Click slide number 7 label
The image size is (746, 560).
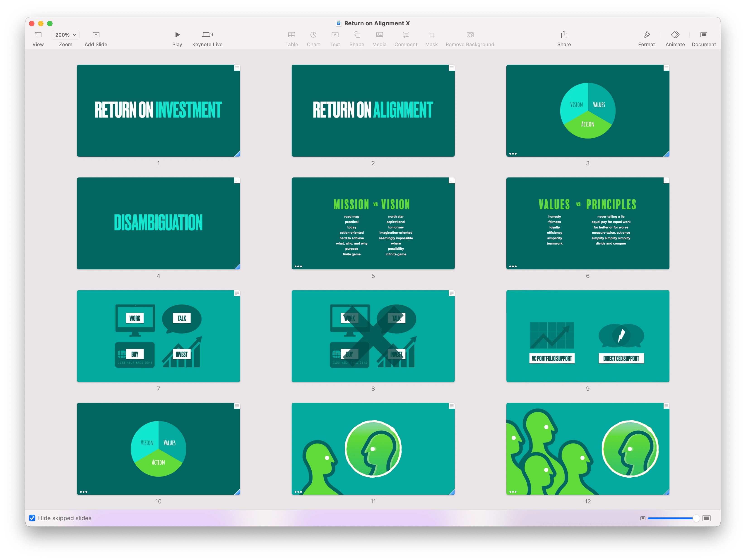(x=158, y=388)
